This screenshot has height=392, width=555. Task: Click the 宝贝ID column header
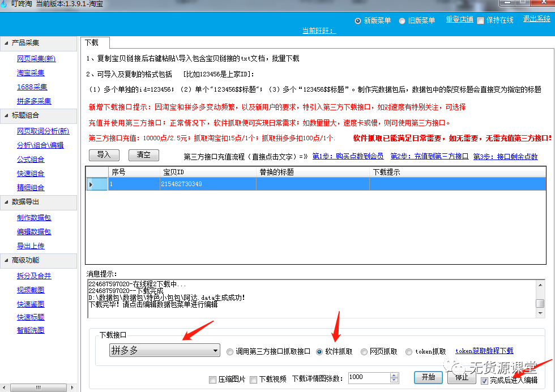208,172
